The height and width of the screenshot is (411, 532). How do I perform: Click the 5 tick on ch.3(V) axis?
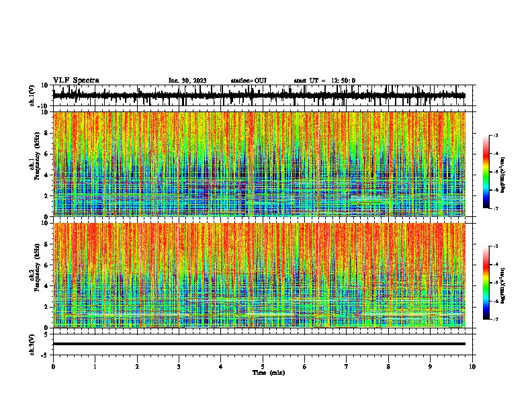(x=46, y=334)
